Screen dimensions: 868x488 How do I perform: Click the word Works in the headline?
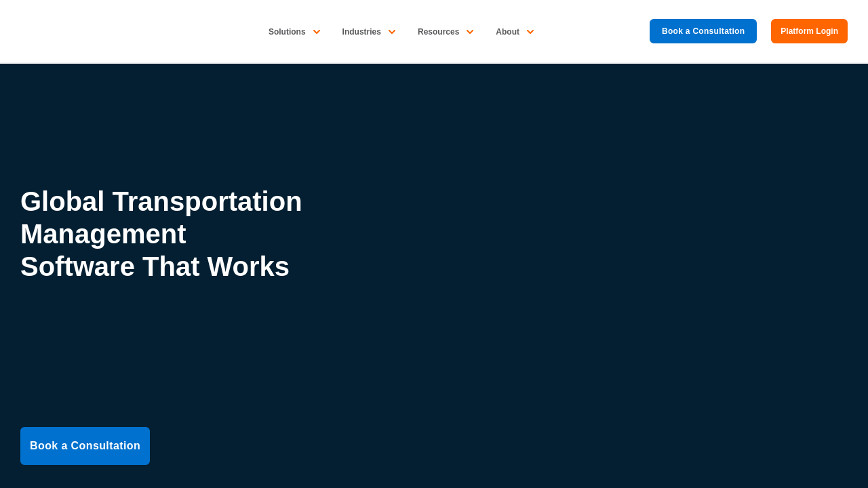[248, 266]
